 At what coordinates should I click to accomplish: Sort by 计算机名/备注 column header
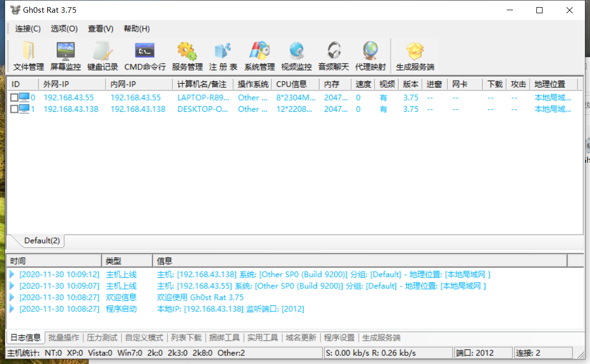coord(203,84)
